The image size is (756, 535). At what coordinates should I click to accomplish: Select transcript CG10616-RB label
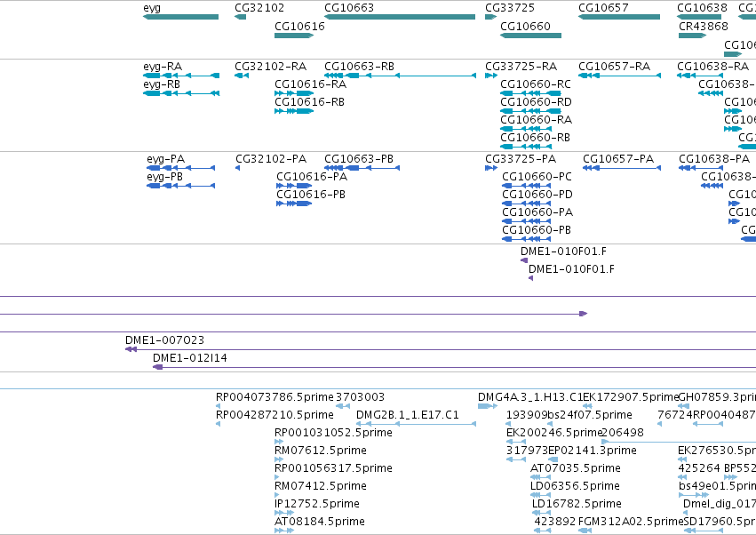coord(309,102)
